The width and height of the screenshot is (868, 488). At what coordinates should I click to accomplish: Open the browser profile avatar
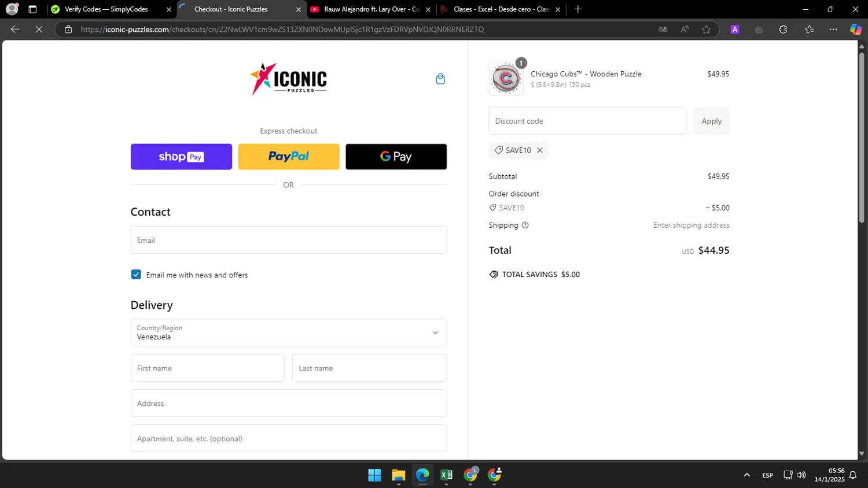click(x=12, y=9)
